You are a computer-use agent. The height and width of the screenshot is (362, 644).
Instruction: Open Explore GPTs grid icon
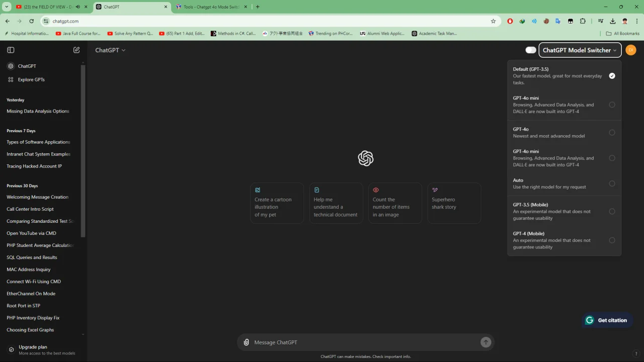click(11, 79)
